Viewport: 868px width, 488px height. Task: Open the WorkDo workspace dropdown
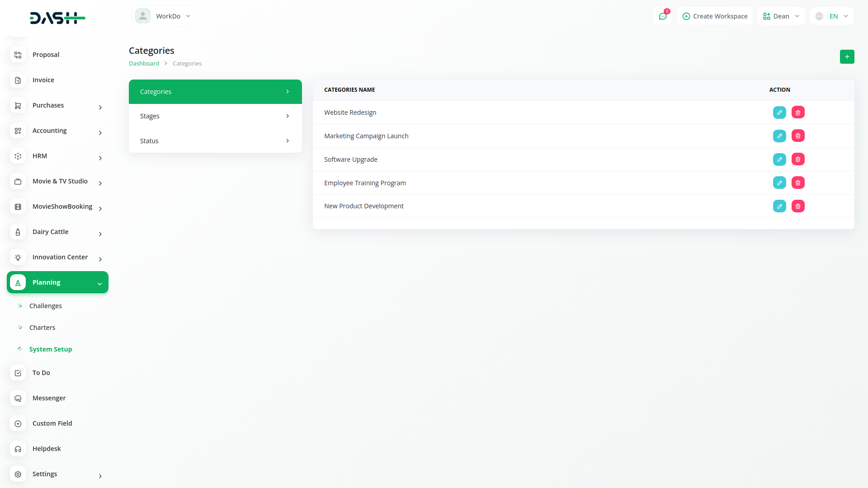point(163,16)
